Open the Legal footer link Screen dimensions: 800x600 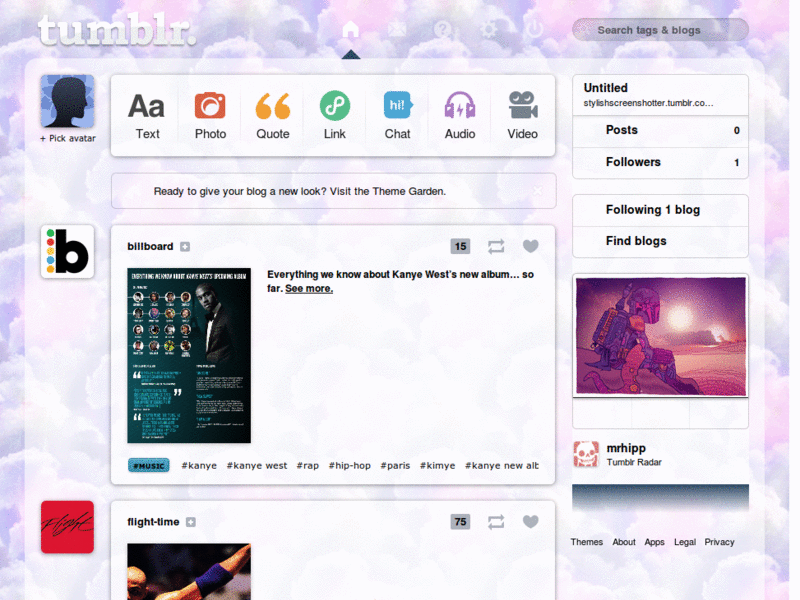[685, 542]
